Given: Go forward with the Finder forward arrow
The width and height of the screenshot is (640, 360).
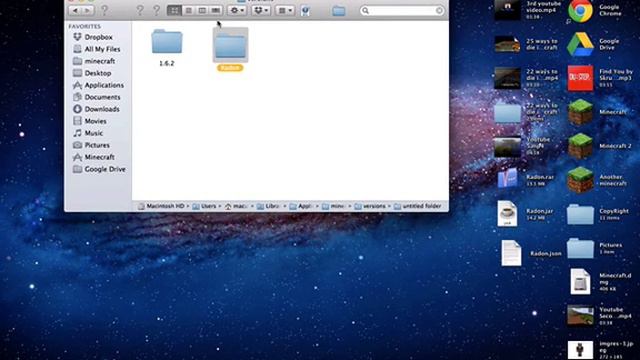Looking at the screenshot, I should 87,11.
